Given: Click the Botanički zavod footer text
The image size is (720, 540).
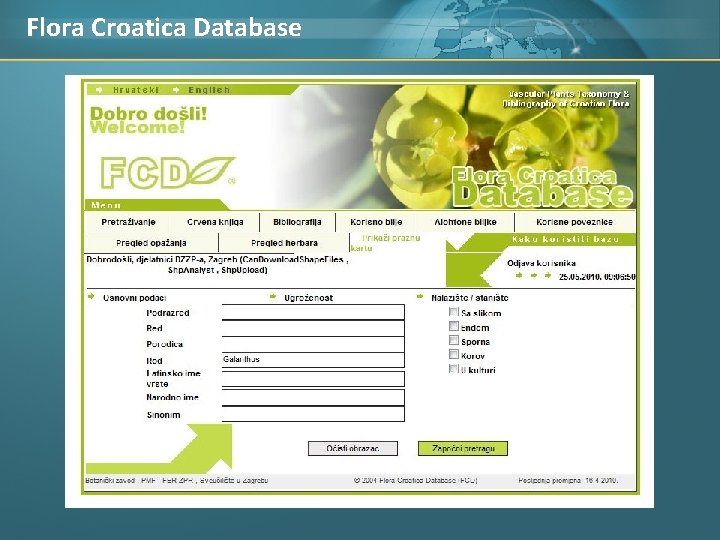Looking at the screenshot, I should pos(176,480).
